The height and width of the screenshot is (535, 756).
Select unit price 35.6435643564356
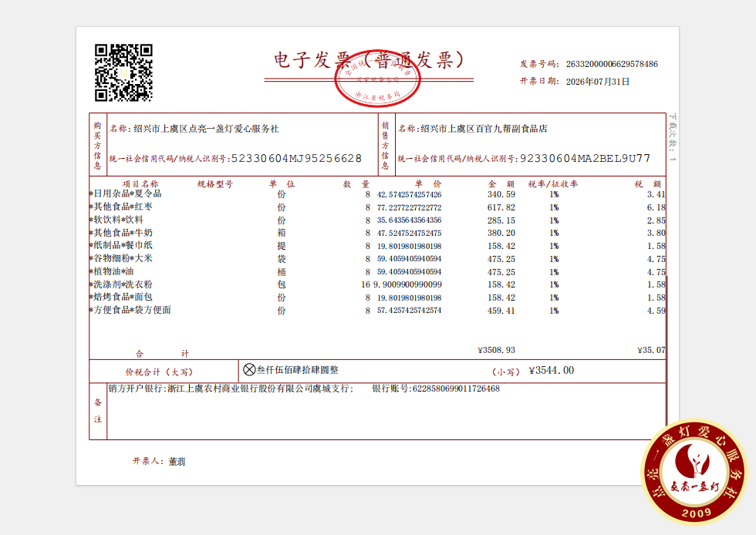pyautogui.click(x=410, y=220)
